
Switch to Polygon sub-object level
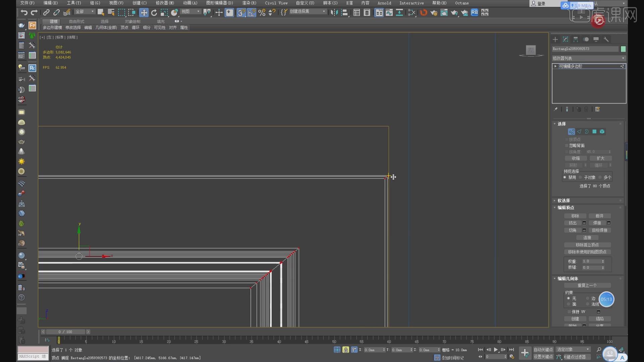click(594, 132)
